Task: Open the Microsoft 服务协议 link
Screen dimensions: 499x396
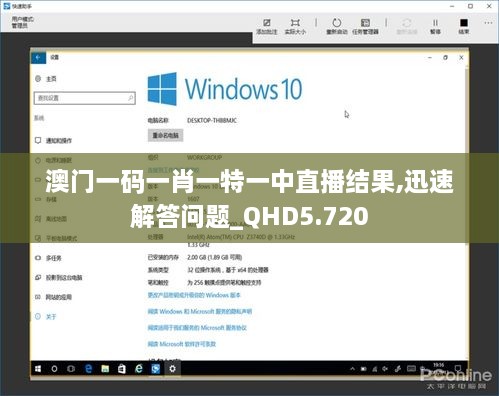Action: (x=197, y=328)
